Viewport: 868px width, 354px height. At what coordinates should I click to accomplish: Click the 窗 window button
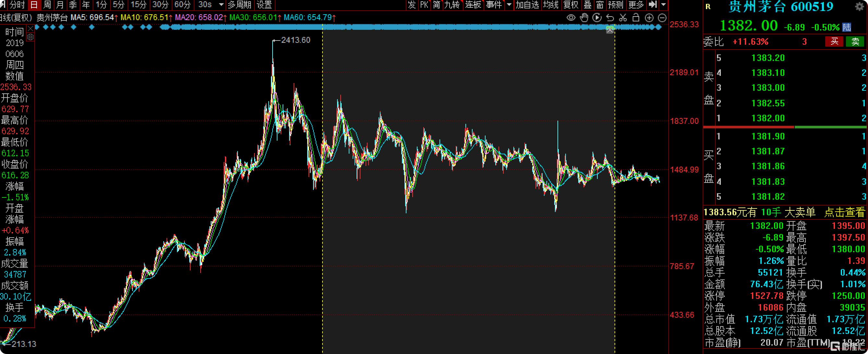600,5
